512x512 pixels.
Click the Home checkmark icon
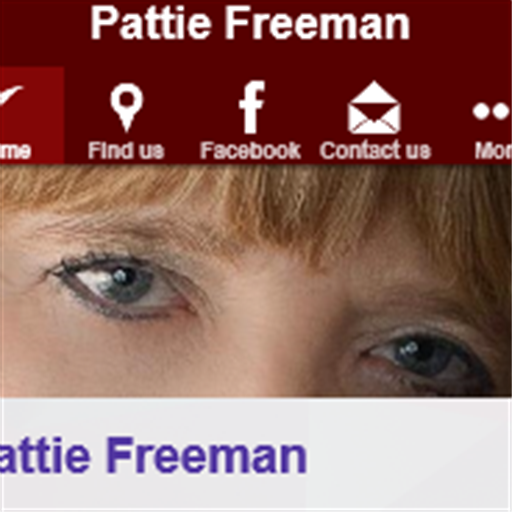pyautogui.click(x=11, y=94)
